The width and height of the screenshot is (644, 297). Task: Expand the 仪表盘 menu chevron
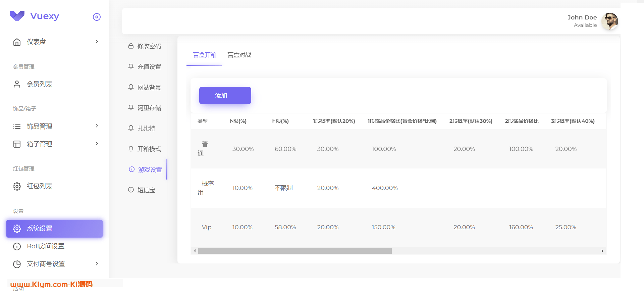[x=97, y=42]
